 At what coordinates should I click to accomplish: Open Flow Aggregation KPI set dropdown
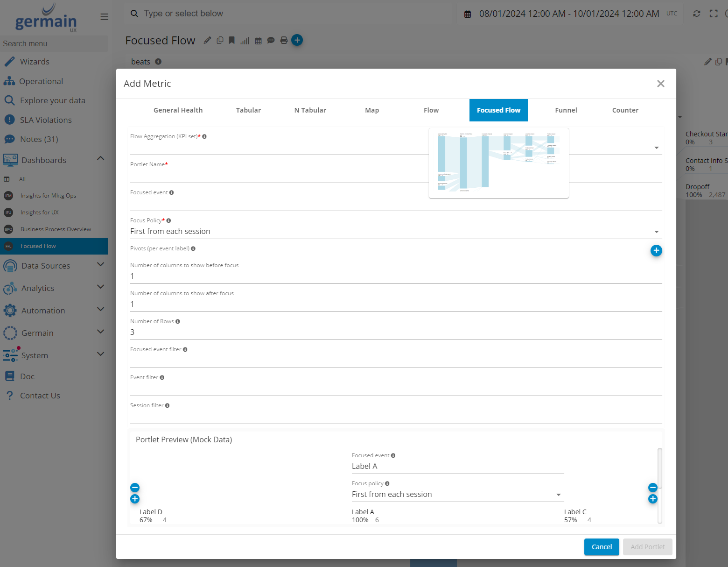click(x=656, y=148)
